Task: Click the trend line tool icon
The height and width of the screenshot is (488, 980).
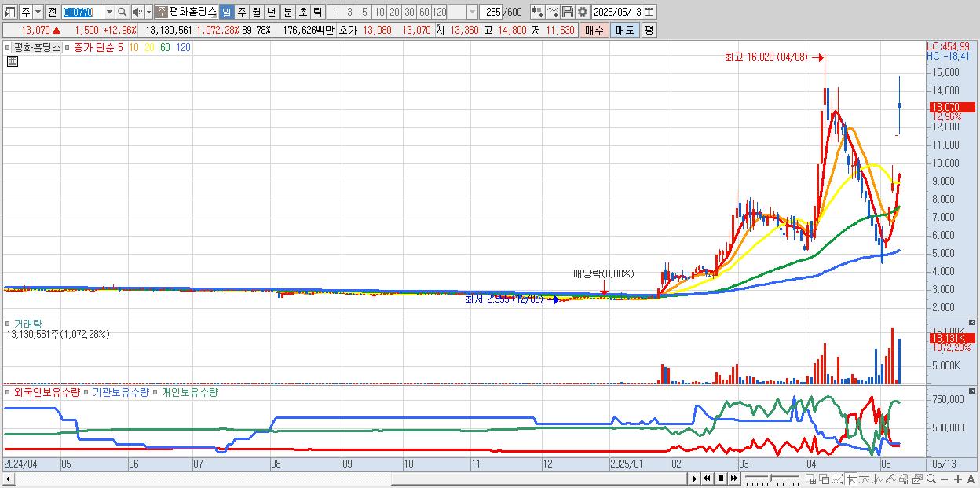Action: coord(865,479)
